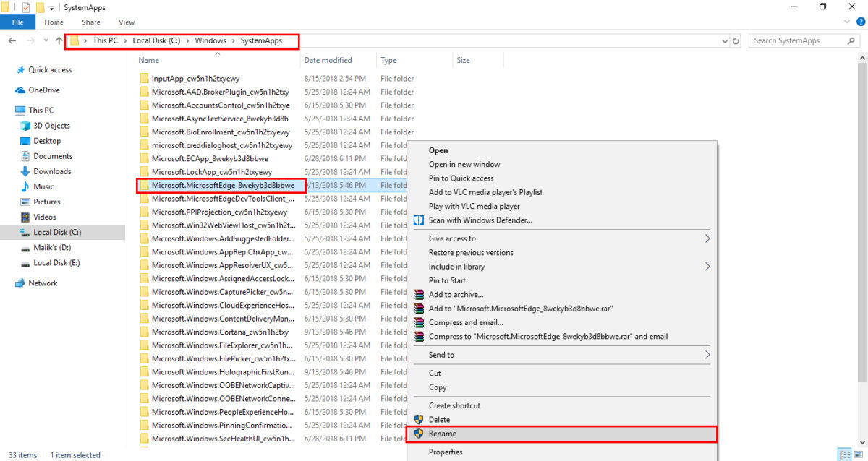Switch to thumbnail view using status bar icon

[x=858, y=454]
